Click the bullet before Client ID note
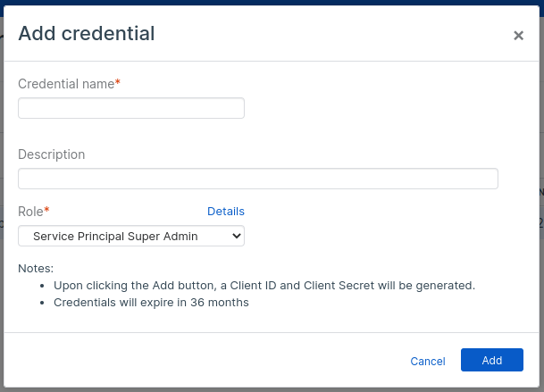The height and width of the screenshot is (392, 544). (43, 286)
